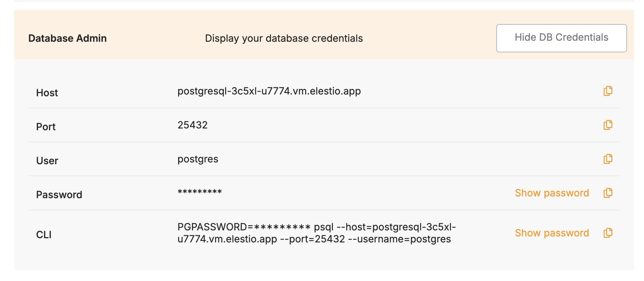Image resolution: width=644 pixels, height=281 pixels.
Task: Click Display your database credentials text
Action: (x=284, y=38)
